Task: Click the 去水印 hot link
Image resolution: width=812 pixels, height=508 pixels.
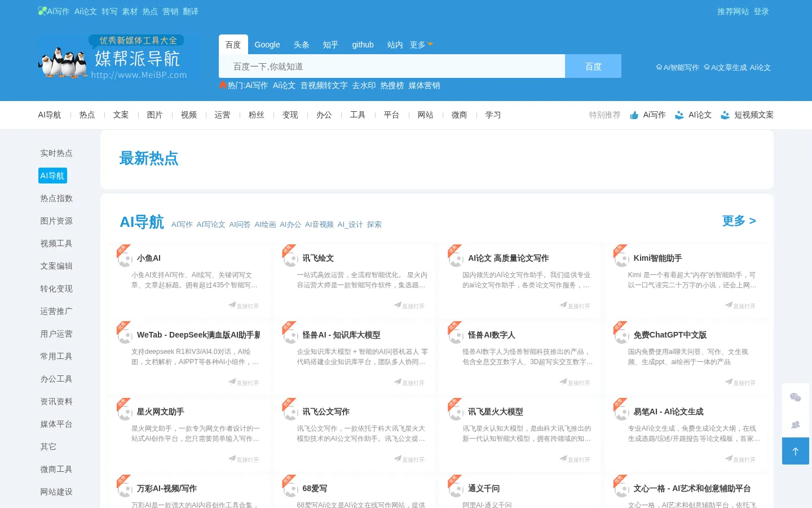Action: tap(364, 85)
